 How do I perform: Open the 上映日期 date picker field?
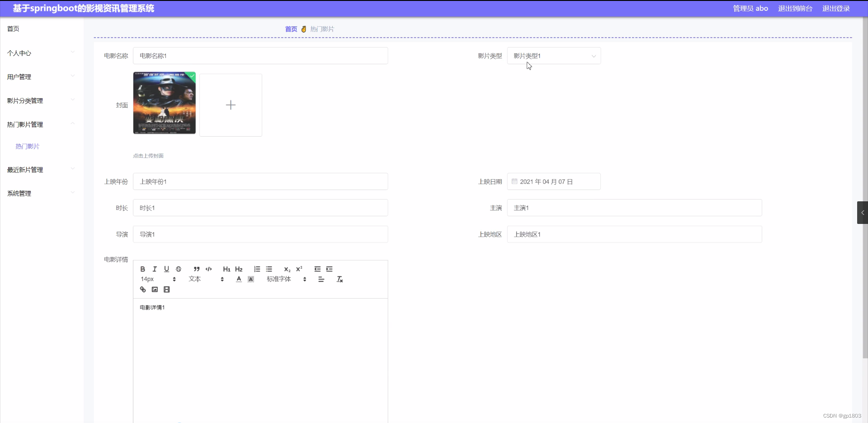tap(554, 181)
